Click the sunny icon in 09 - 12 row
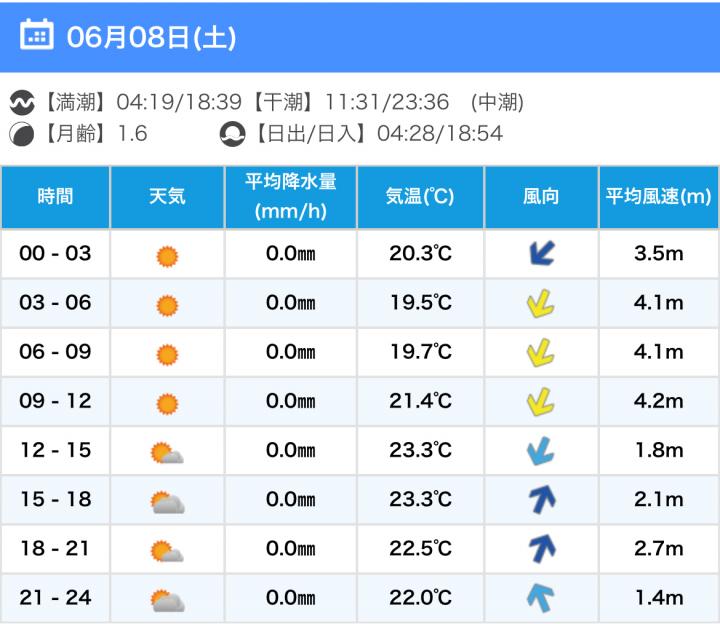This screenshot has width=720, height=624. point(167,403)
